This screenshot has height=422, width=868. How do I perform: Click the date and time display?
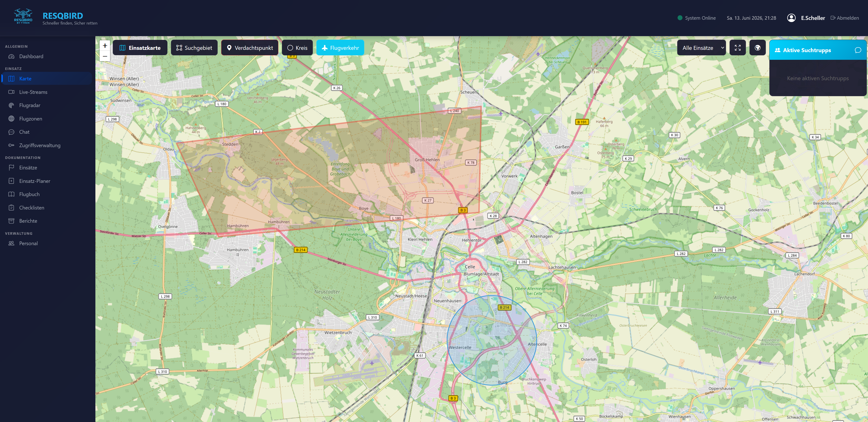click(x=752, y=18)
